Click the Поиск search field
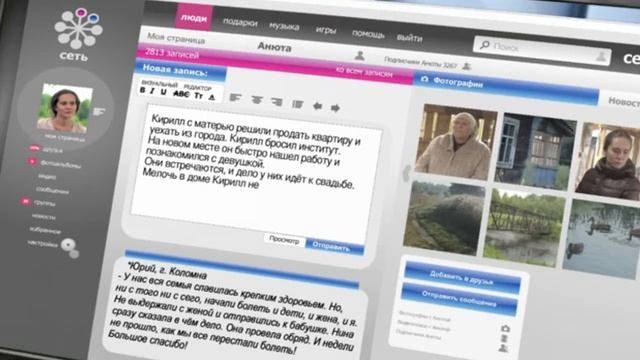 [542, 50]
